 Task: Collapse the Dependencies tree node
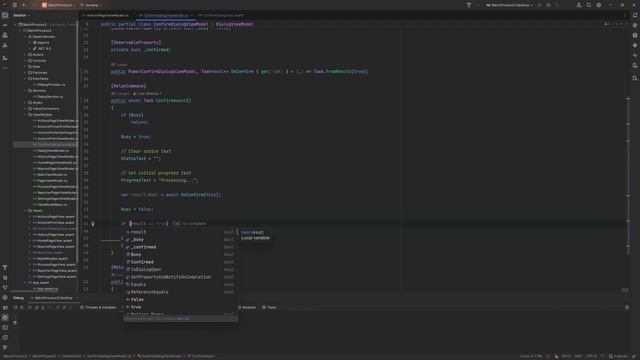(25, 36)
